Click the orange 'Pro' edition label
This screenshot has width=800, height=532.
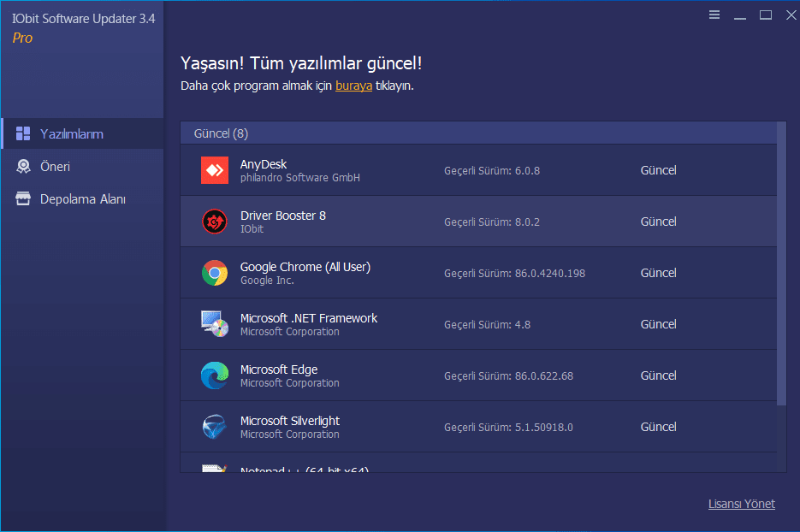pos(22,38)
